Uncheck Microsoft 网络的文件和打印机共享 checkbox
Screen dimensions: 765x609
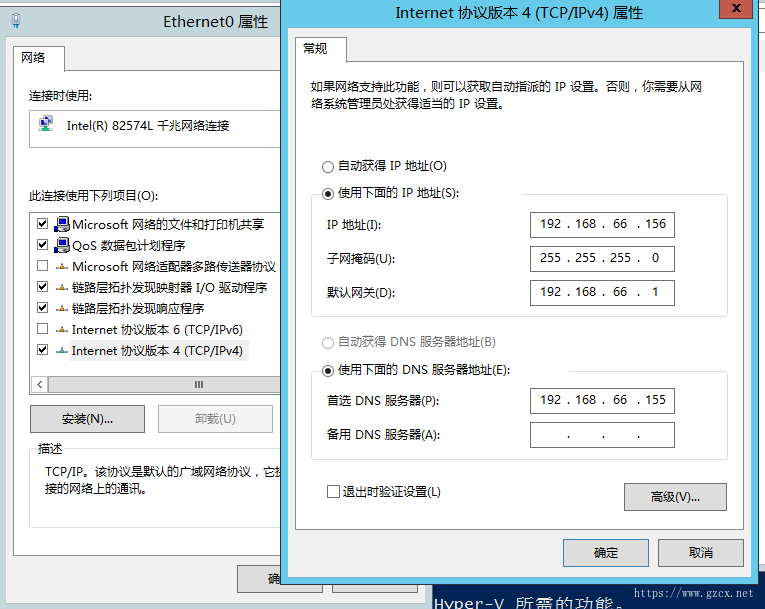click(x=42, y=223)
